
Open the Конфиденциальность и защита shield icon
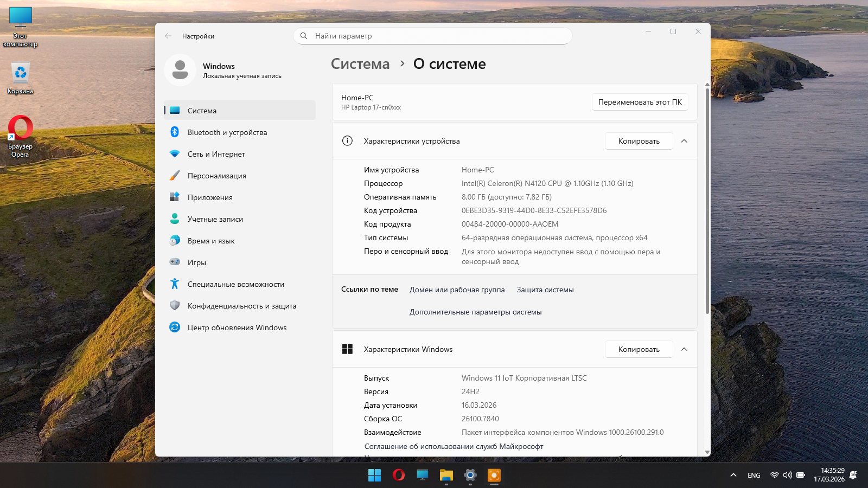tap(175, 306)
